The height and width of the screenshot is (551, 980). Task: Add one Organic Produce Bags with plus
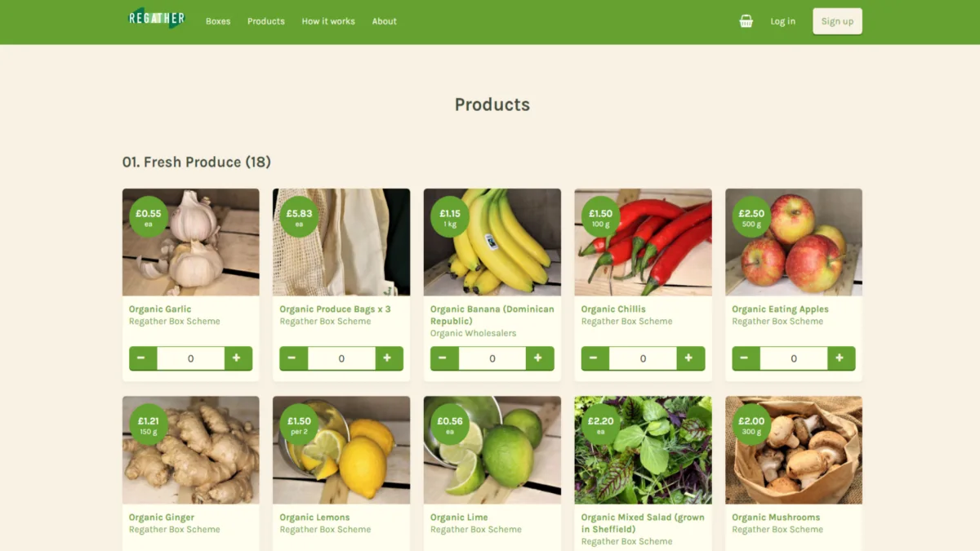click(389, 358)
